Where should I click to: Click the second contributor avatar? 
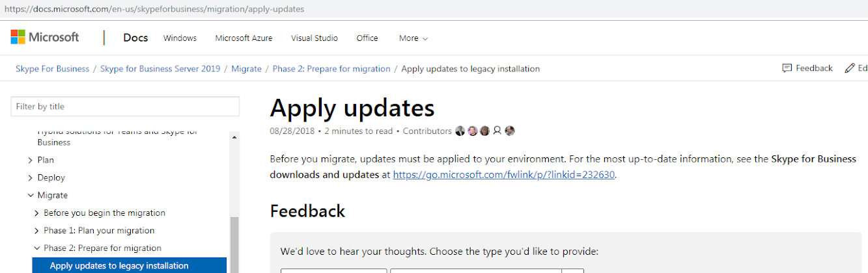[x=473, y=131]
